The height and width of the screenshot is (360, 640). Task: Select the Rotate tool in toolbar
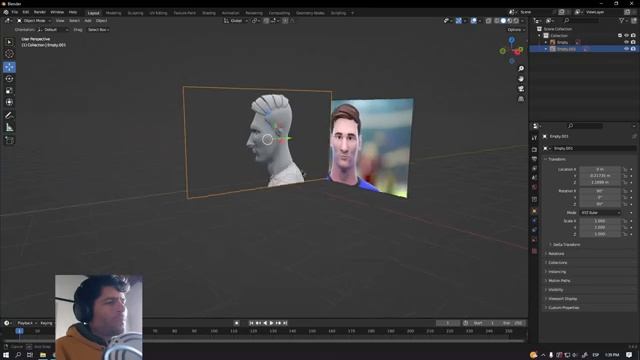point(9,79)
